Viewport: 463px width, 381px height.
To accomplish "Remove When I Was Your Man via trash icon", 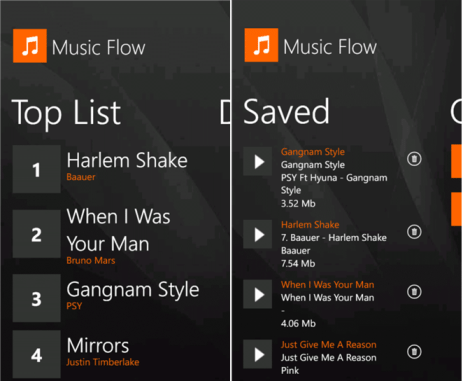I will pos(414,292).
